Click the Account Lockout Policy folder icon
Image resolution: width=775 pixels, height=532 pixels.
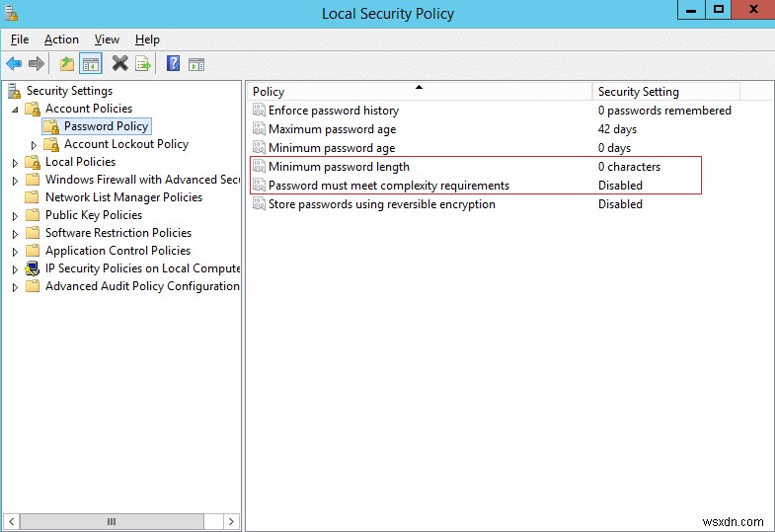click(51, 144)
